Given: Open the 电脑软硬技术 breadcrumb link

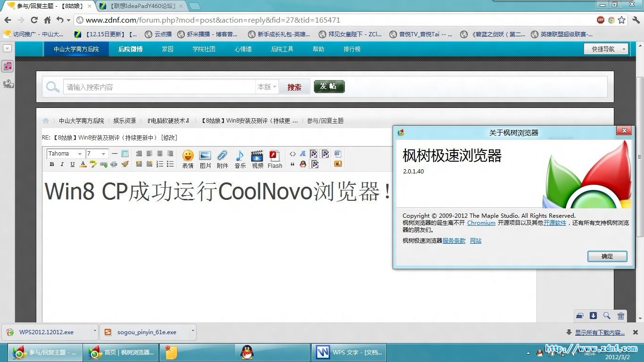Looking at the screenshot, I should coord(168,121).
